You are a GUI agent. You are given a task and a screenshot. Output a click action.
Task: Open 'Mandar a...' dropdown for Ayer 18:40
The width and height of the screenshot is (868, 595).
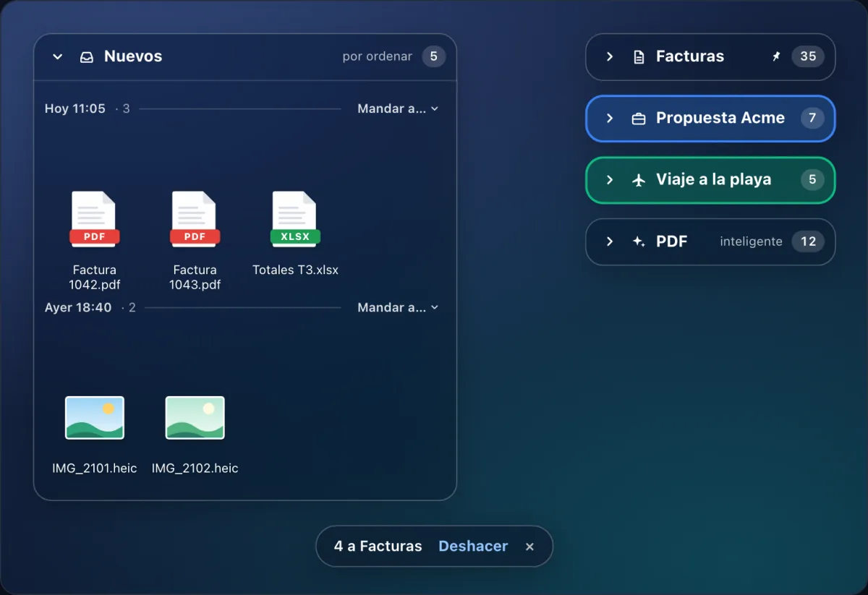coord(398,307)
